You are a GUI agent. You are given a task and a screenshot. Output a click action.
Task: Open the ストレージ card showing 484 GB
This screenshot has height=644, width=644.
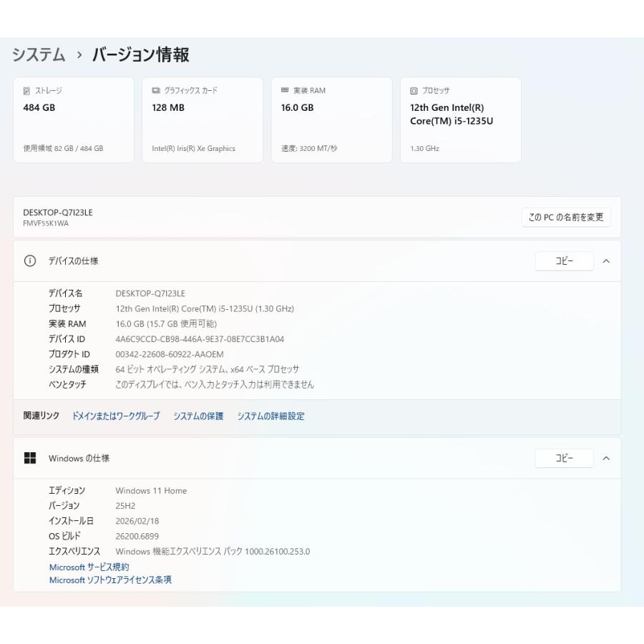(x=74, y=119)
